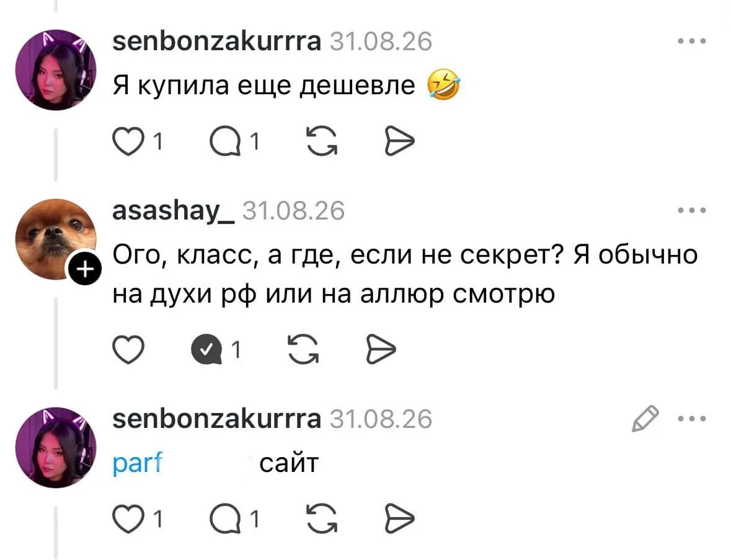The width and height of the screenshot is (731, 560).
Task: Like asashay_'s comment with heart icon
Action: pyautogui.click(x=129, y=349)
